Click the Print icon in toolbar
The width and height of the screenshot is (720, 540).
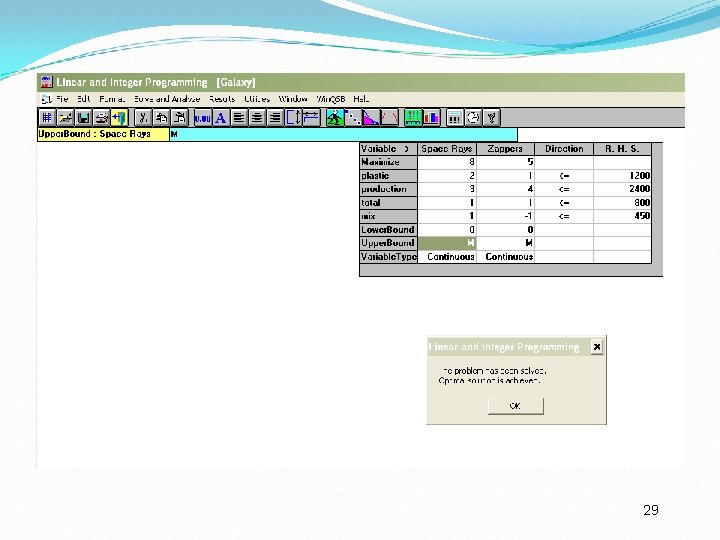(x=101, y=118)
